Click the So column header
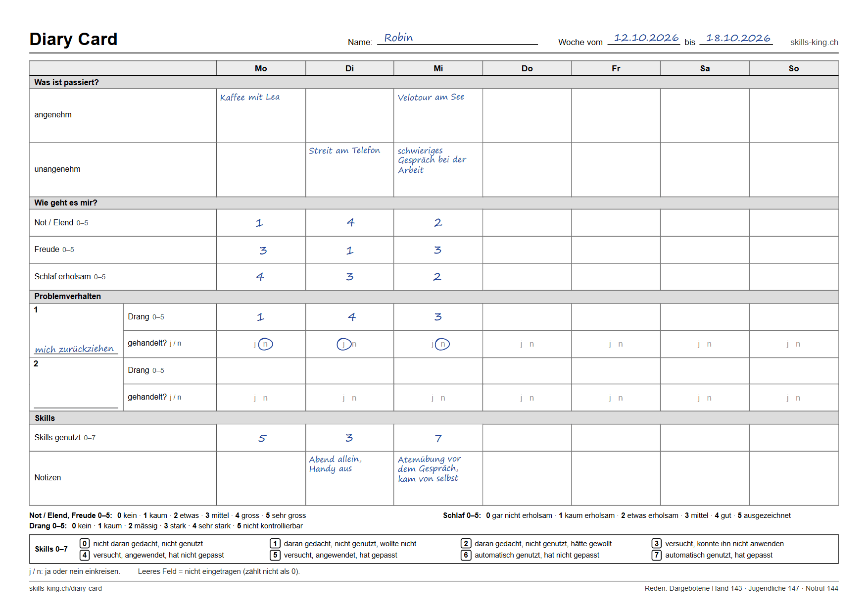This screenshot has width=868, height=614. (794, 68)
